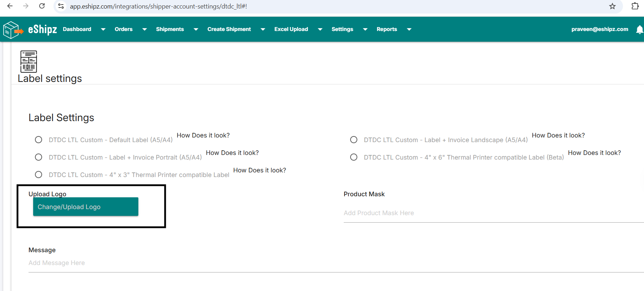Click the browser back arrow

pyautogui.click(x=10, y=6)
